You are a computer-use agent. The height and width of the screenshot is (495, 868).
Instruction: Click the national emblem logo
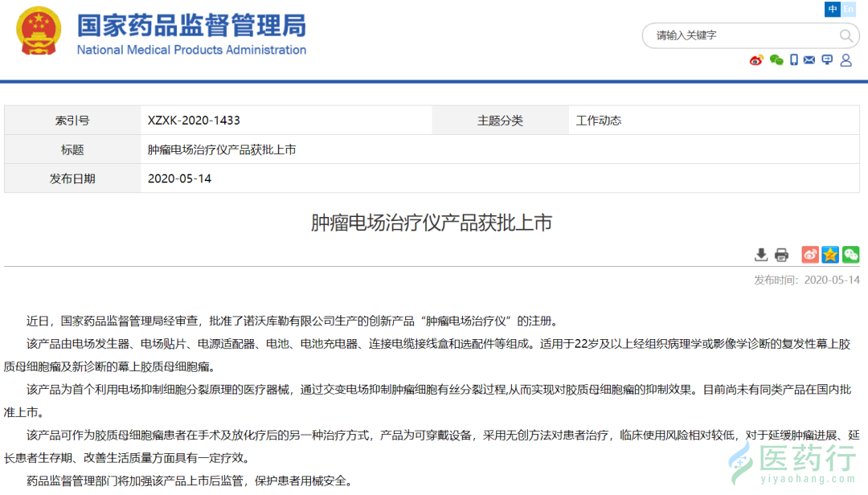tap(39, 31)
